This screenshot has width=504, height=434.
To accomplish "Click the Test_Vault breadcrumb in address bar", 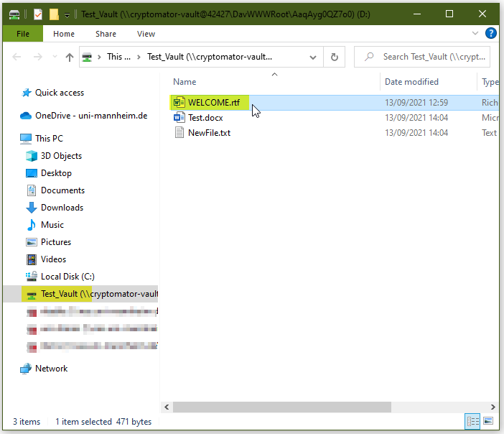I will point(210,57).
